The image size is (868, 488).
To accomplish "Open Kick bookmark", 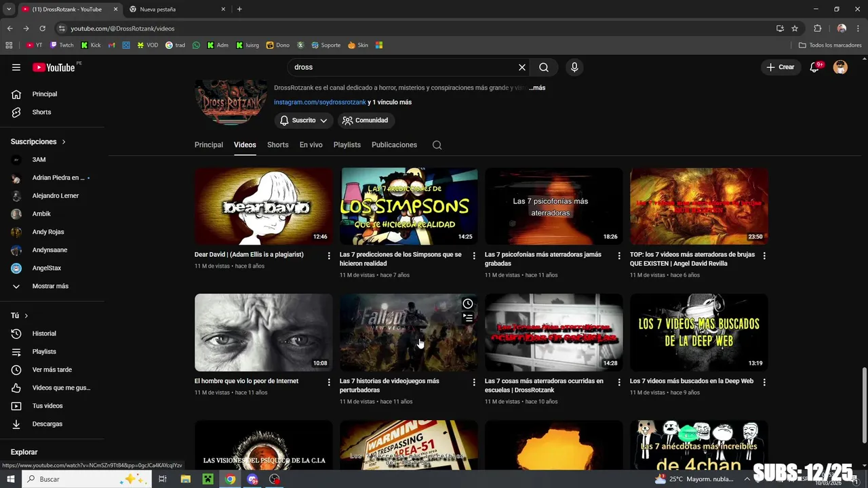I will (x=90, y=45).
